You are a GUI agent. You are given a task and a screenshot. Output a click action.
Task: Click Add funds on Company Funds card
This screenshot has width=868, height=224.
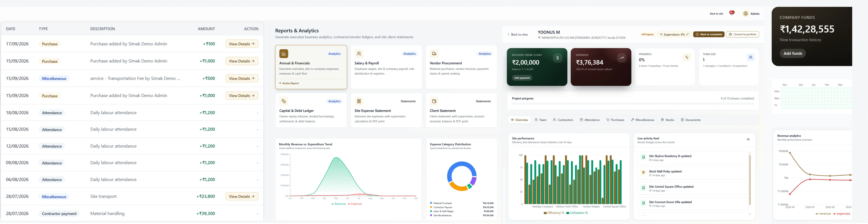pyautogui.click(x=793, y=53)
